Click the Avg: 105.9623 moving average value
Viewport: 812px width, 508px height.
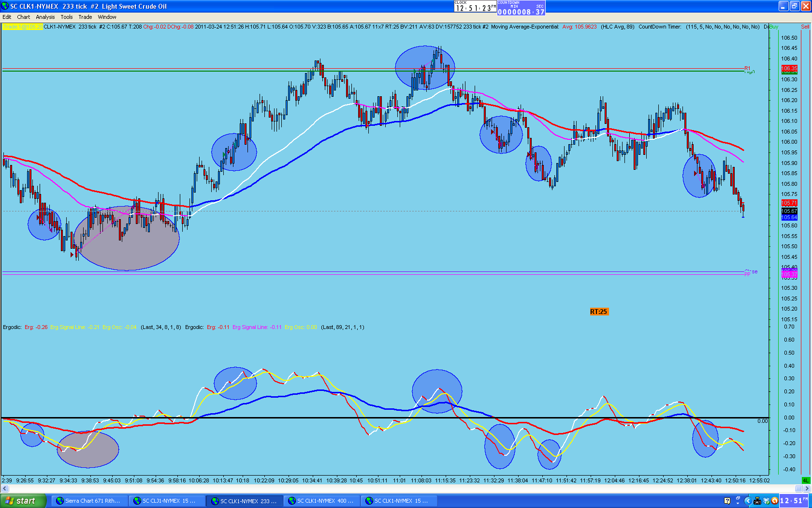tap(580, 27)
